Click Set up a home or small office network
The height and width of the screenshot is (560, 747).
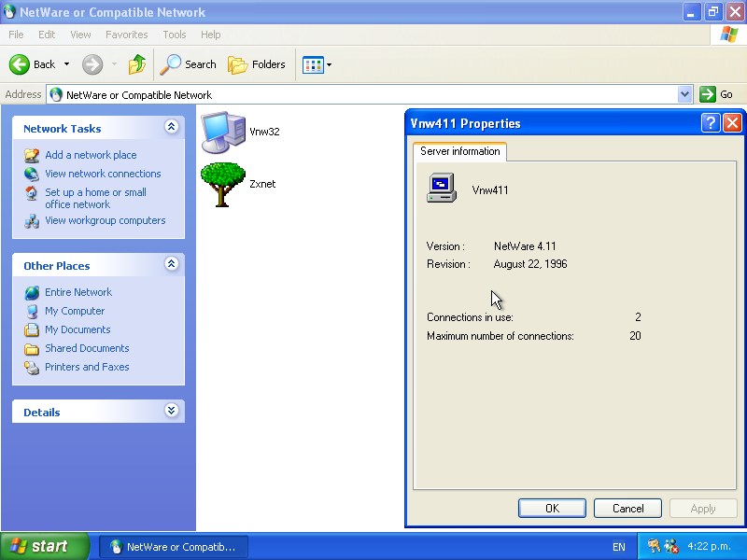pyautogui.click(x=95, y=198)
